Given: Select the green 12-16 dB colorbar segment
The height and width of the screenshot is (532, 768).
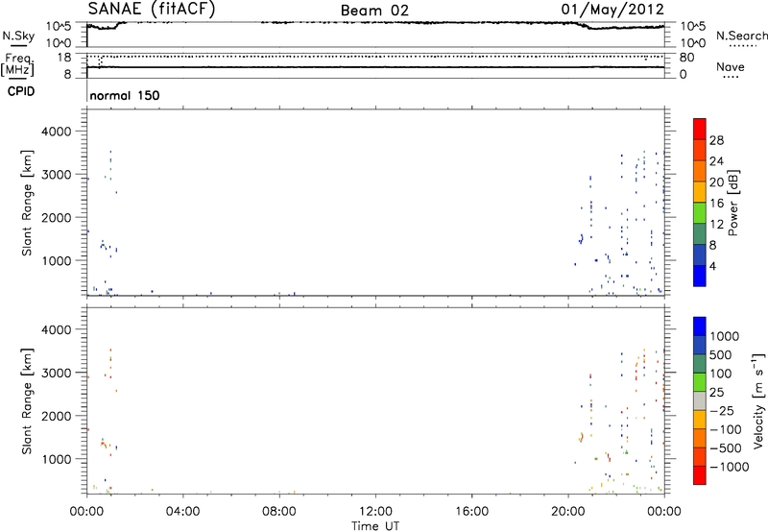Looking at the screenshot, I should coord(700,212).
